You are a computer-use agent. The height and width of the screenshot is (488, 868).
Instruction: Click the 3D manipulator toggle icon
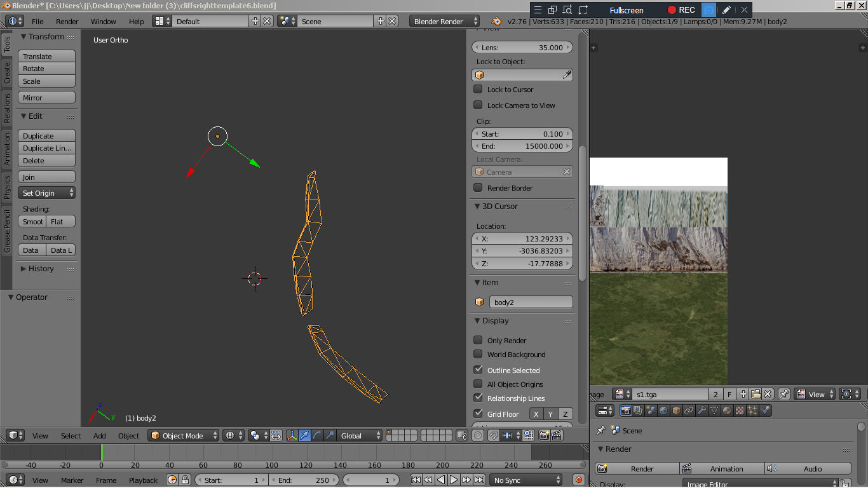pyautogui.click(x=292, y=436)
